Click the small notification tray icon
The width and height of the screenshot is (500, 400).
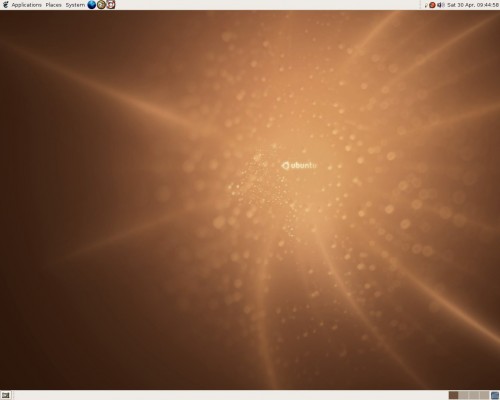click(426, 5)
